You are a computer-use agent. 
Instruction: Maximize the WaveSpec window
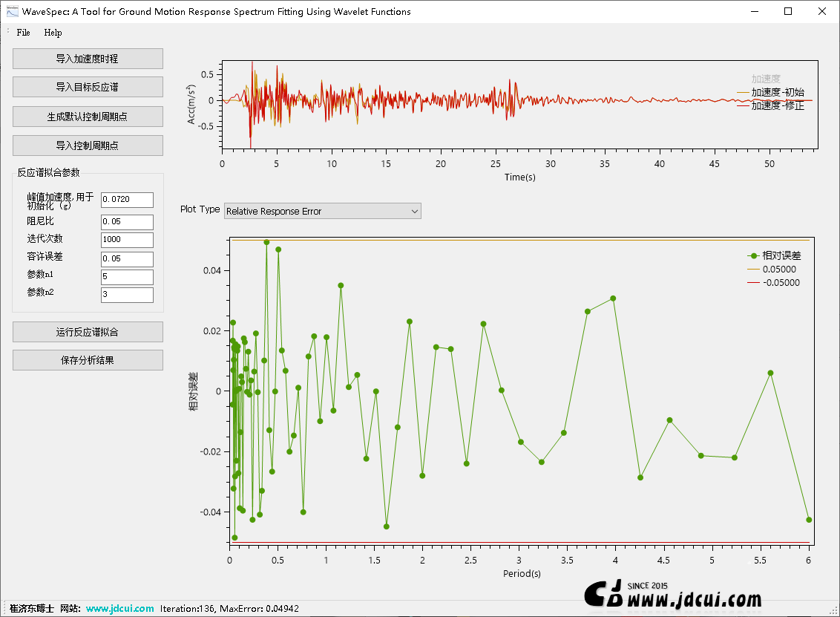pos(787,11)
